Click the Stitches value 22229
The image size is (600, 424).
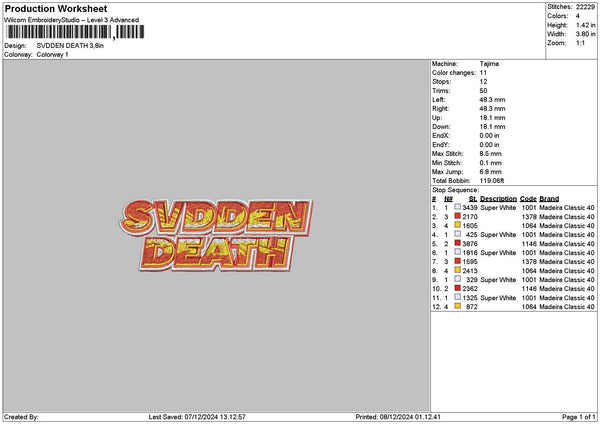(x=585, y=7)
